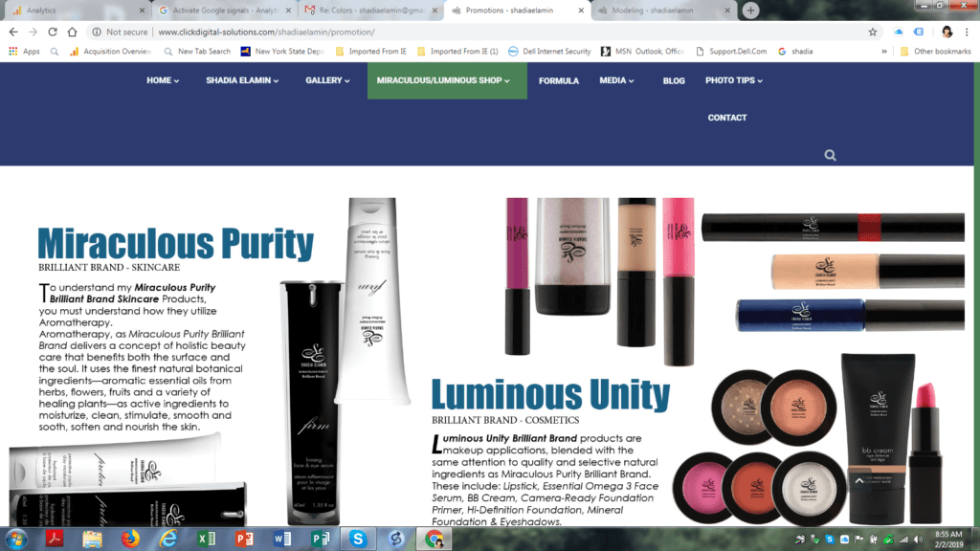Launch Excel from the taskbar

(x=206, y=539)
